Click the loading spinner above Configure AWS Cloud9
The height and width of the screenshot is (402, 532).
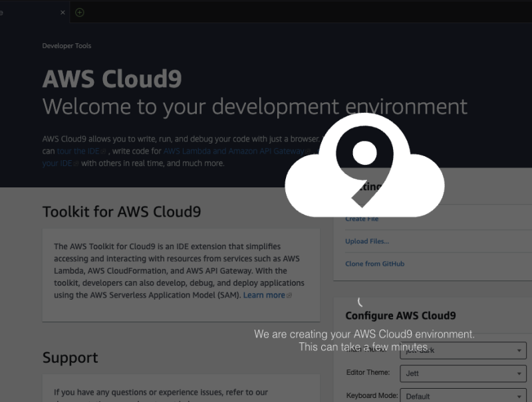tap(360, 302)
